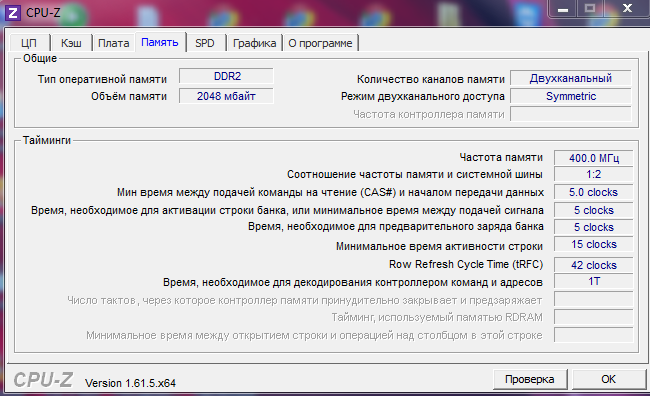Click the CPU-Z title bar text
Image resolution: width=650 pixels, height=396 pixels.
click(43, 13)
